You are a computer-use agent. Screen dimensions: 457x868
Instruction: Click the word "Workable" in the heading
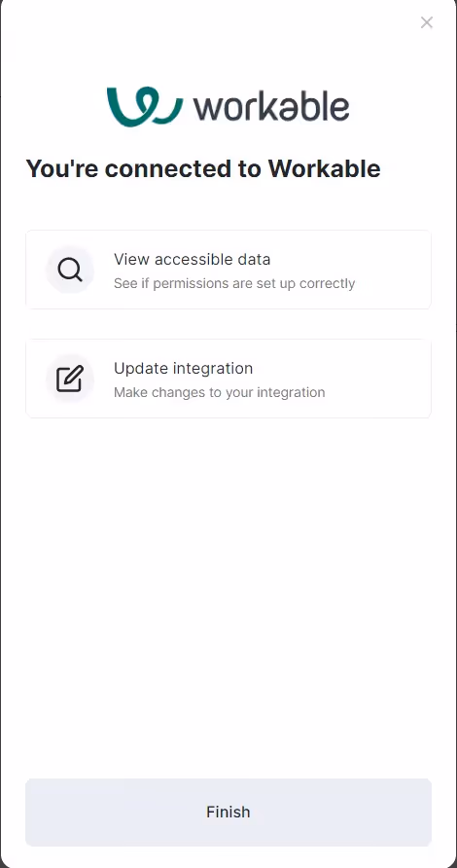pos(324,169)
